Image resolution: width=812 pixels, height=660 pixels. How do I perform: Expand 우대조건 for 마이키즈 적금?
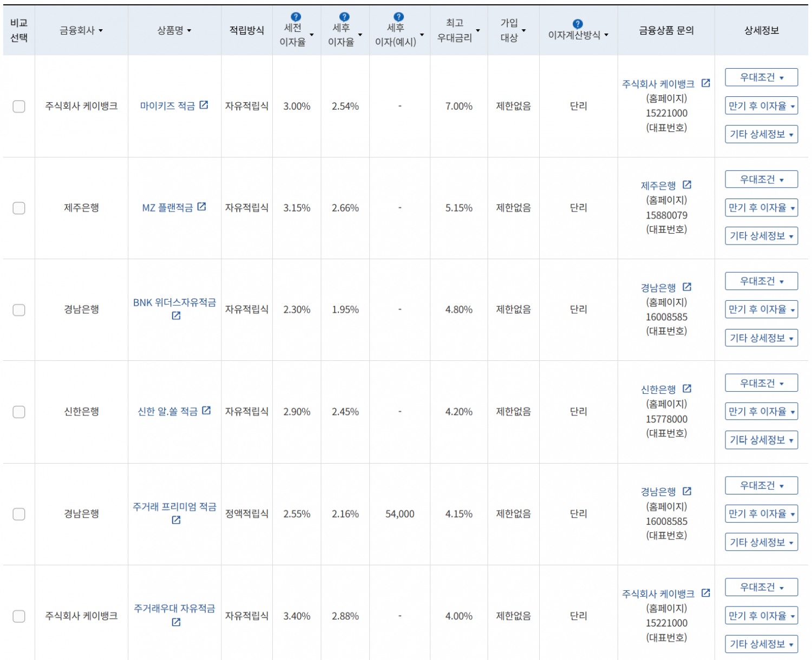click(762, 77)
